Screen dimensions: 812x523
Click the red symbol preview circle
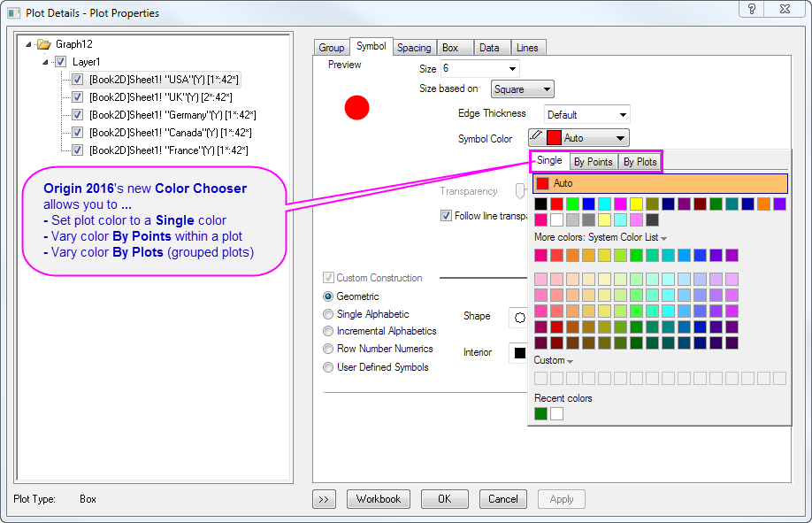(356, 108)
